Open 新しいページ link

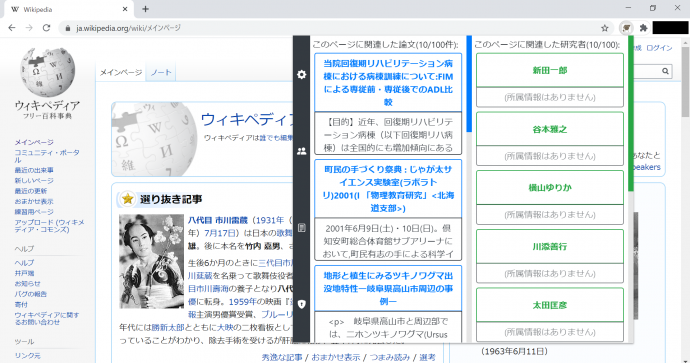pyautogui.click(x=34, y=181)
